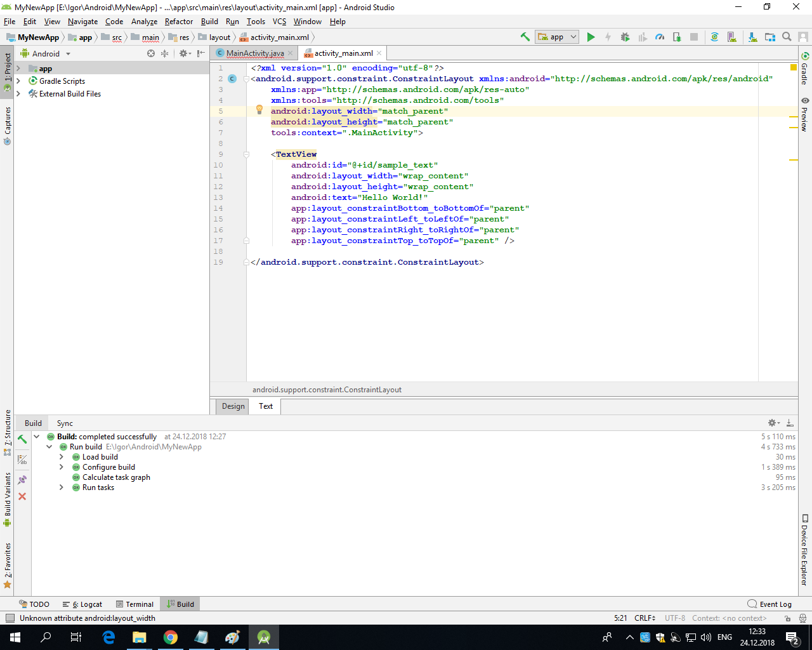Image resolution: width=812 pixels, height=650 pixels.
Task: Click the Make Project hammer in main toolbar
Action: pos(525,37)
